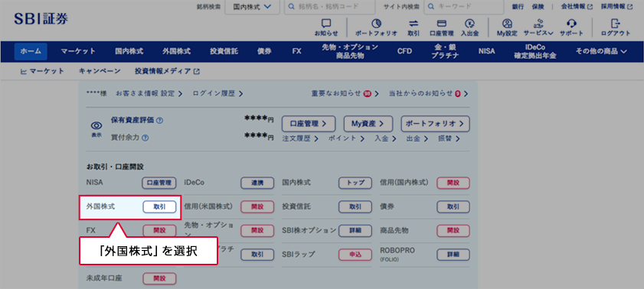Click the ポートフォリオ button in asset panel
This screenshot has width=644, height=289.
click(436, 123)
